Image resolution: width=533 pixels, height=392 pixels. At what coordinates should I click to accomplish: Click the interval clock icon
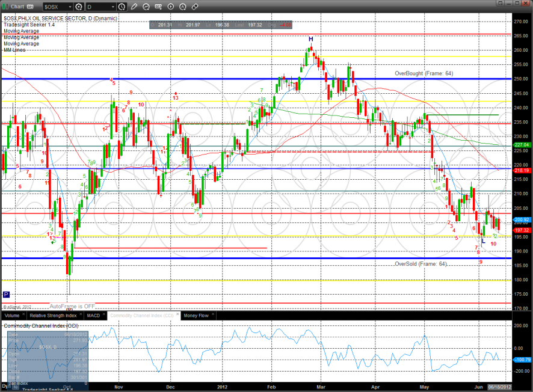coord(123,7)
